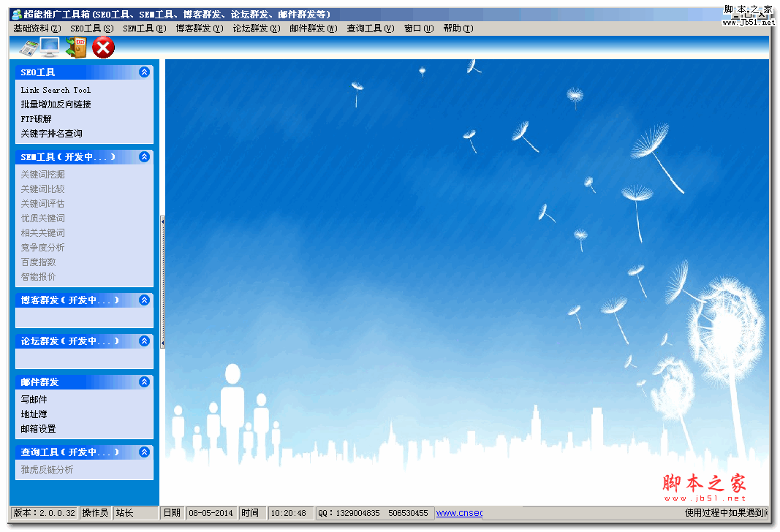Viewport: 780px width, 532px height.
Task: Click the date 08-05-2014 status field
Action: point(211,512)
